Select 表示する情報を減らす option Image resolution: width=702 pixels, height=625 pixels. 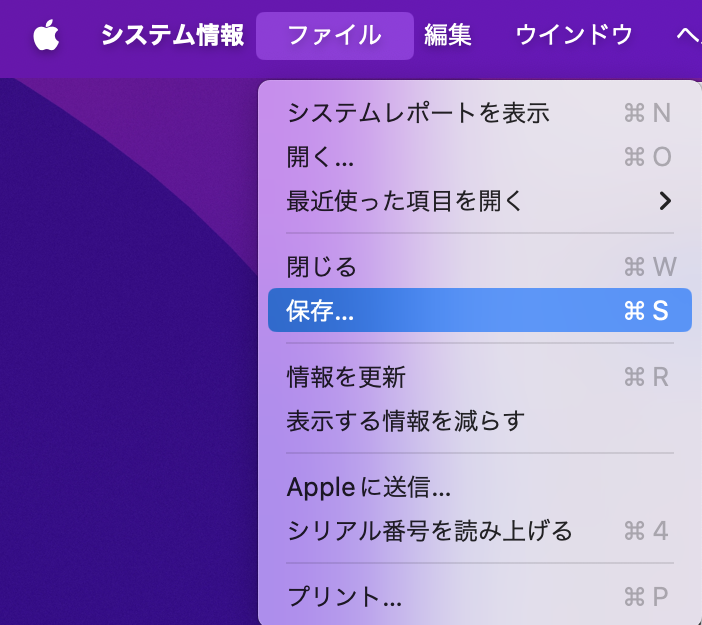479,421
